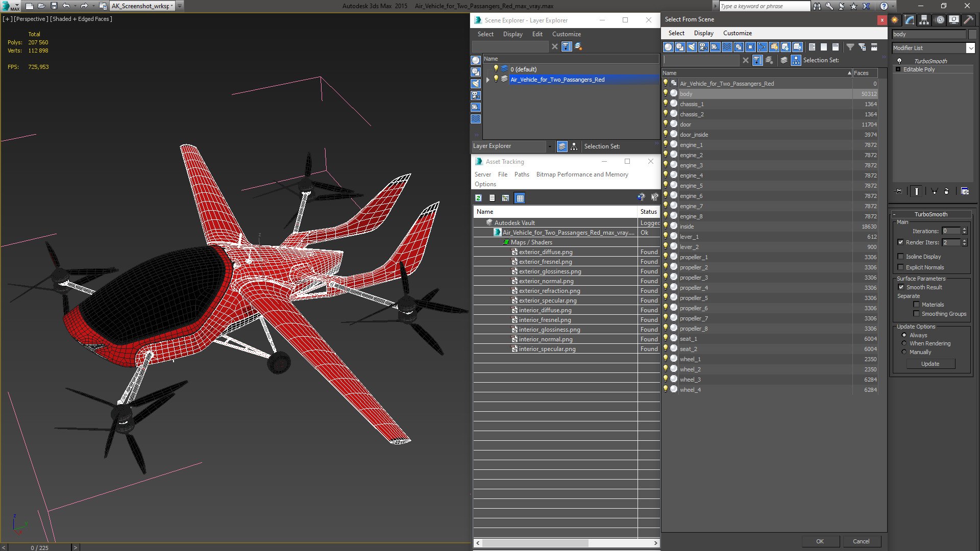Toggle Display Space Warps filter in Select From Scene
This screenshot has height=551, width=980.
click(727, 47)
